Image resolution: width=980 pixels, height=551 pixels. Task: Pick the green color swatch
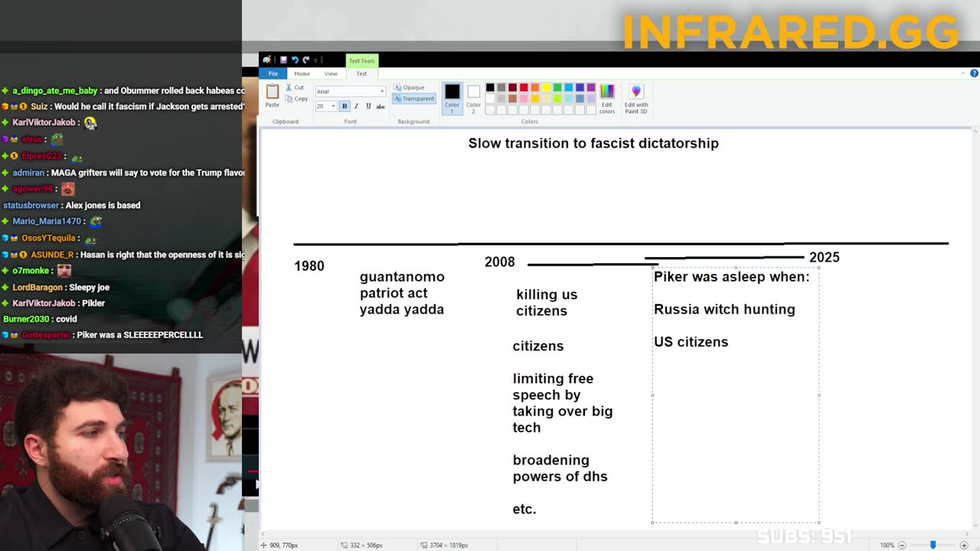pos(557,88)
